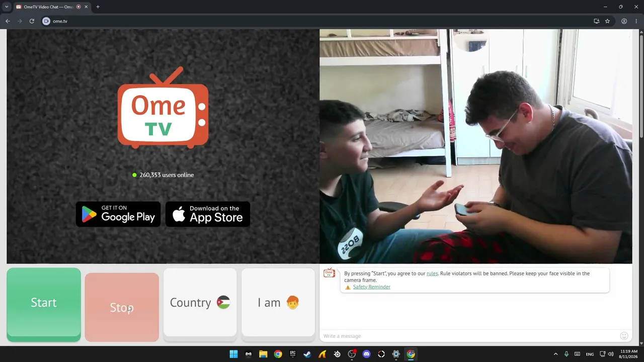The image size is (644, 362).
Task: Click the install app icon in address bar
Action: (x=597, y=21)
